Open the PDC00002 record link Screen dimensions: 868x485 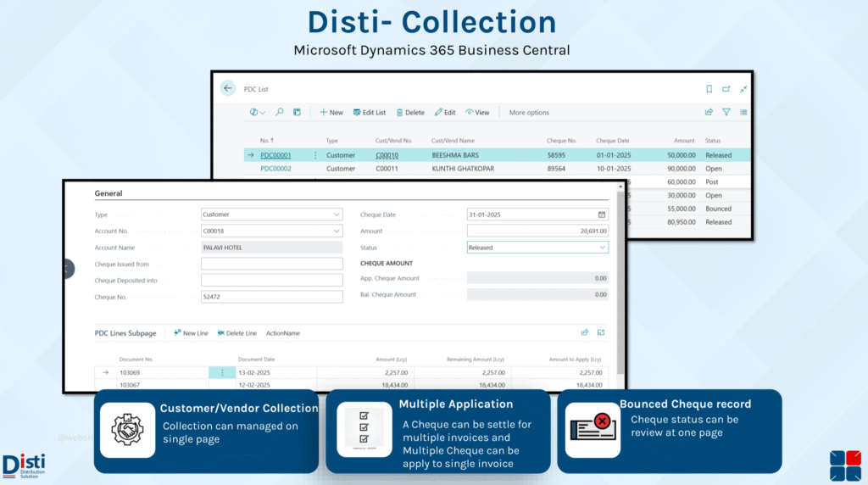point(275,169)
